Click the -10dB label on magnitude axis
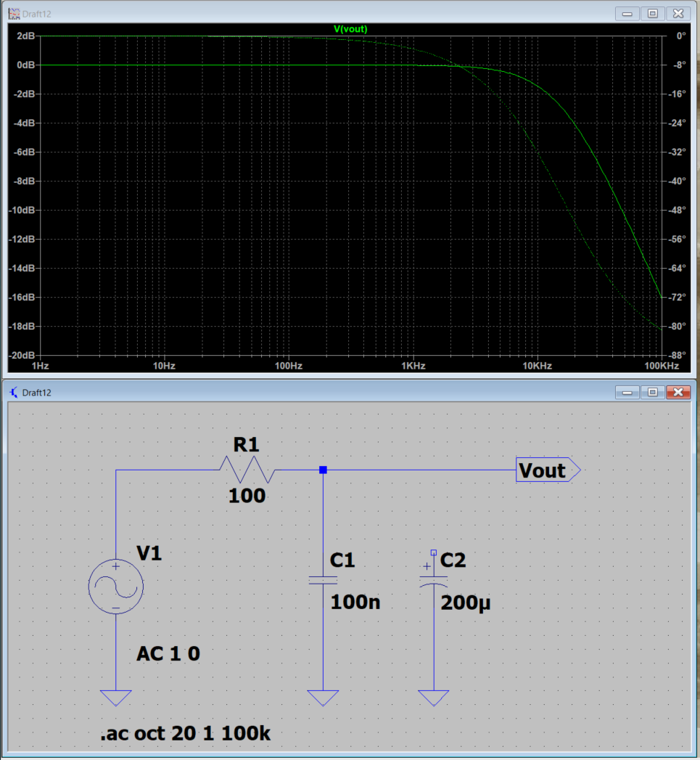The width and height of the screenshot is (700, 760). (x=22, y=210)
